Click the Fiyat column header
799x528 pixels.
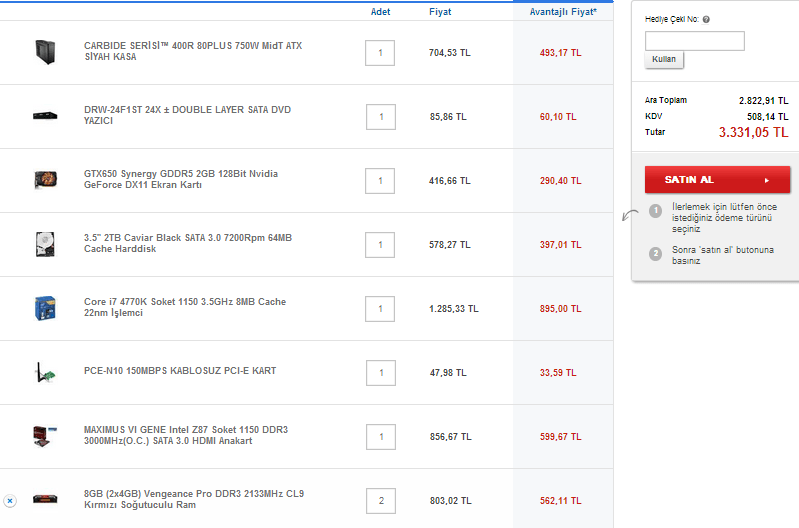440,12
